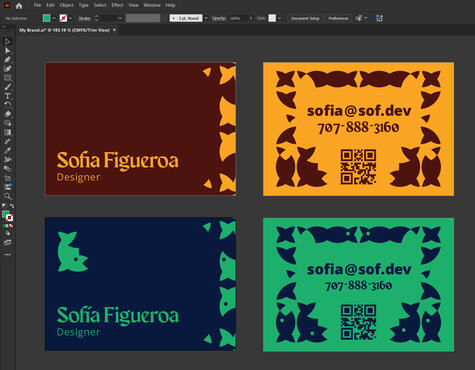Select the Eraser tool
The image size is (475, 370).
(7, 114)
